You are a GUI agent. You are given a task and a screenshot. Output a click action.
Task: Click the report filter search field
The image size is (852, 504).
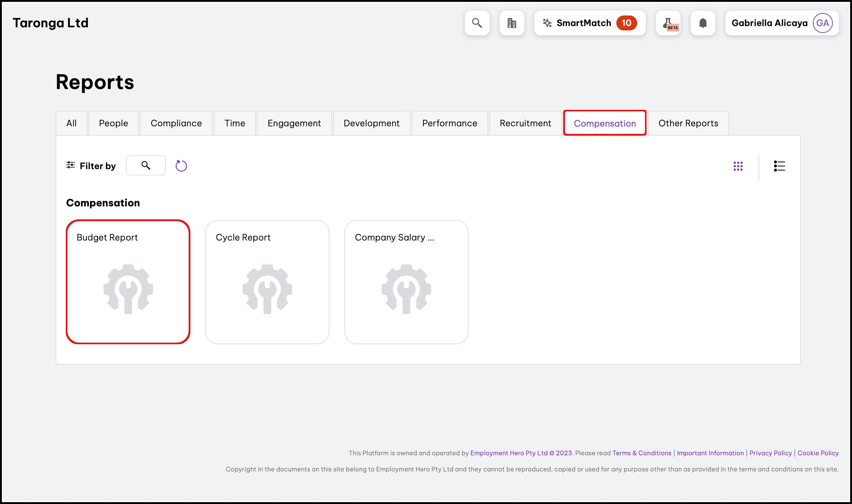(146, 165)
